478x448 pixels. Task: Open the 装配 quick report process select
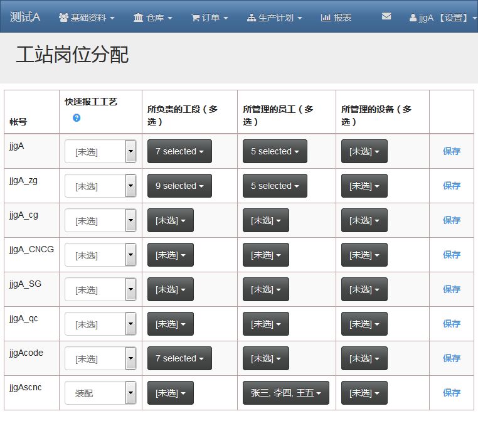click(x=100, y=393)
